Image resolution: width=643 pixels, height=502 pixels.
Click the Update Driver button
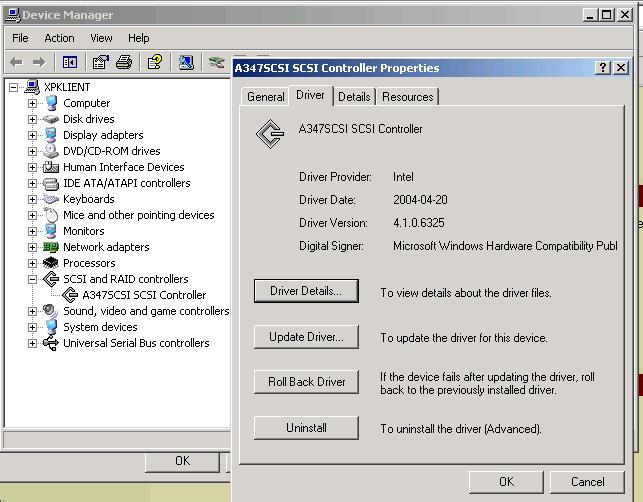[x=306, y=337]
